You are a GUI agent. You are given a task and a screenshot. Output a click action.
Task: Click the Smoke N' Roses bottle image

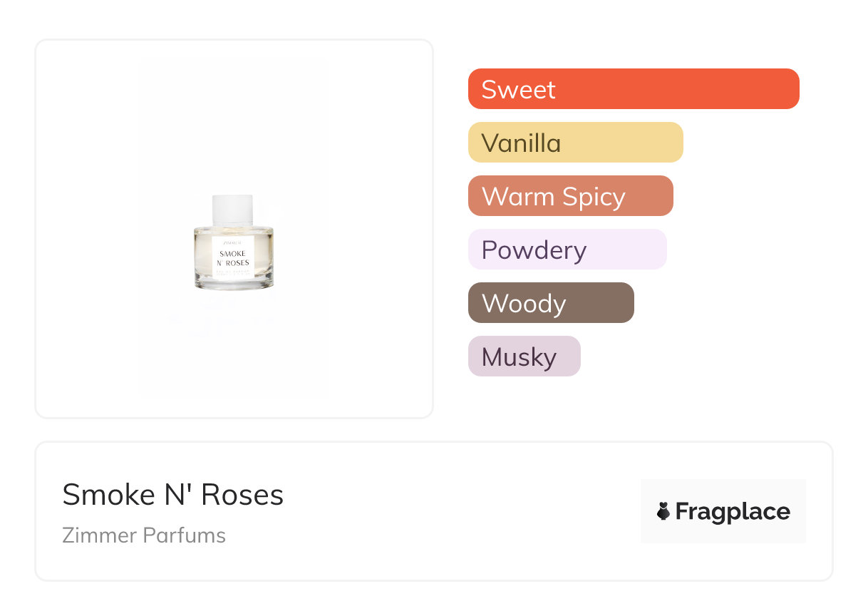[234, 242]
